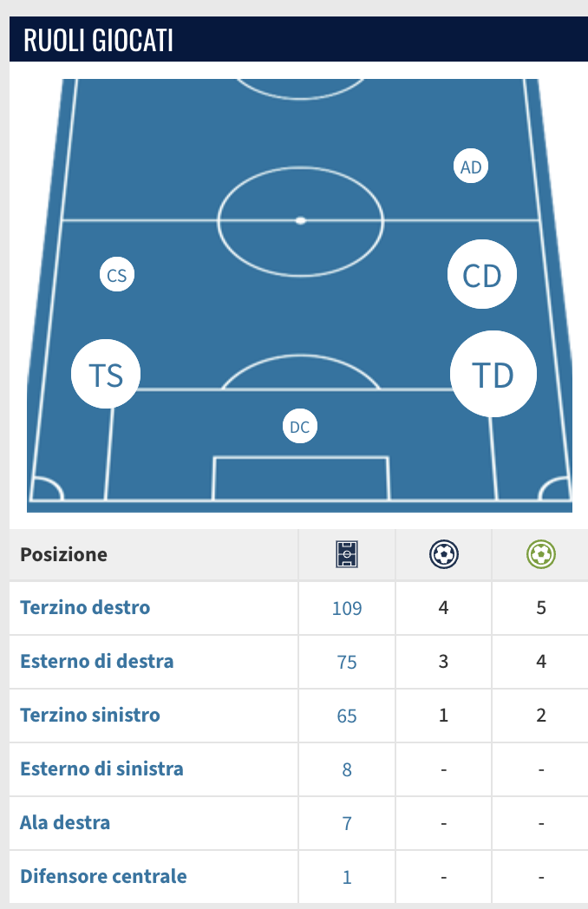Click the Posizione column header
The image size is (588, 909).
pyautogui.click(x=64, y=554)
